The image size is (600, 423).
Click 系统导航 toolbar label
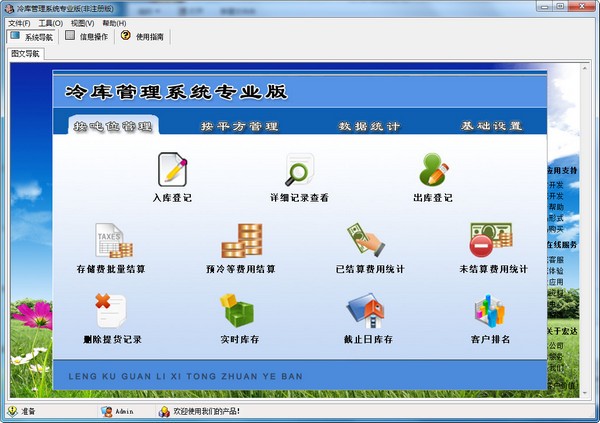point(39,37)
